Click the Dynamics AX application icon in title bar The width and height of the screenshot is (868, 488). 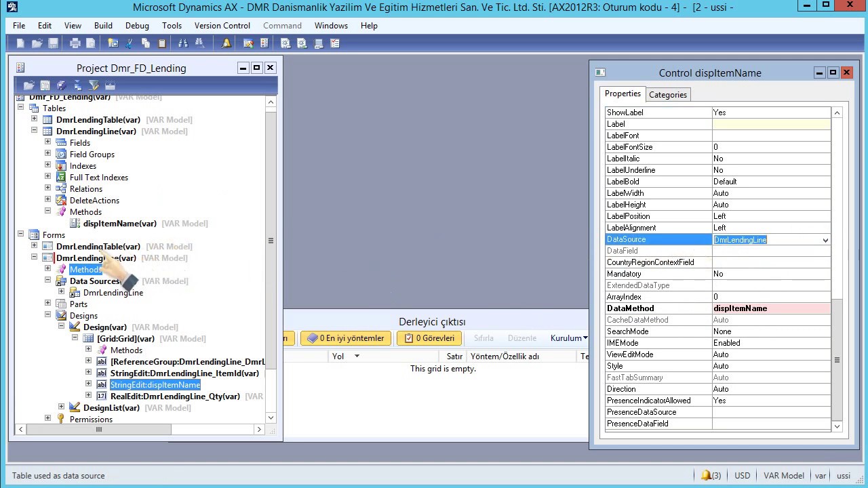point(12,7)
